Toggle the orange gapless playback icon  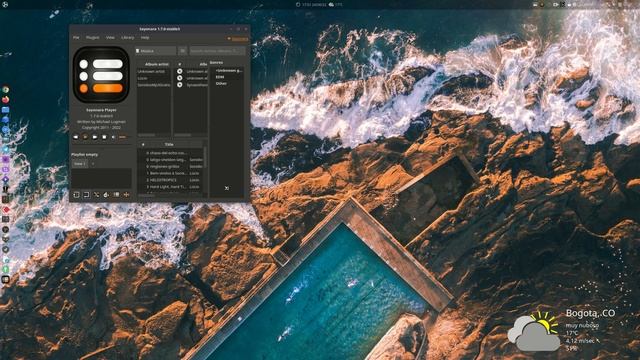tap(126, 195)
